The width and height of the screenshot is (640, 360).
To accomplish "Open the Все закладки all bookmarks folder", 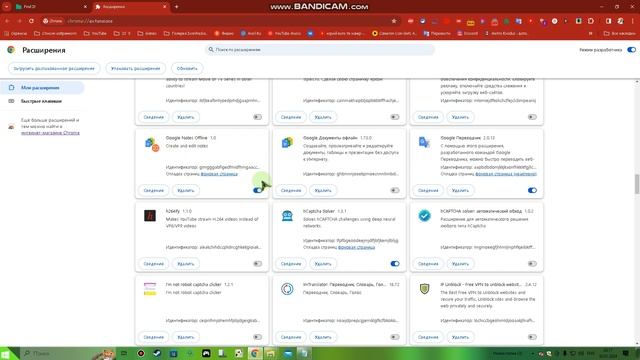I will [x=619, y=33].
